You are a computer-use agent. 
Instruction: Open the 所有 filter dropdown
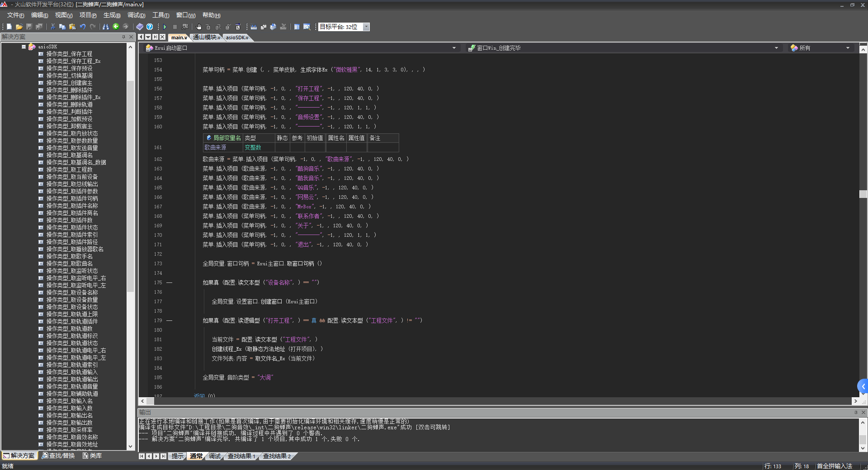click(x=848, y=48)
